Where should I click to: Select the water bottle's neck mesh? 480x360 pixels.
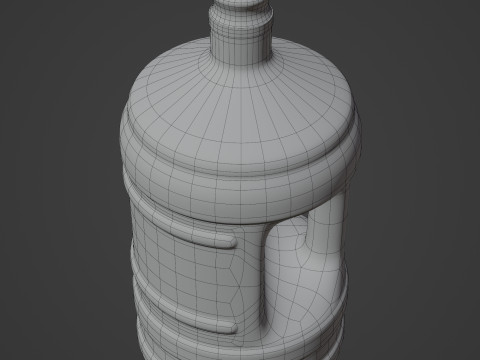coord(241,32)
